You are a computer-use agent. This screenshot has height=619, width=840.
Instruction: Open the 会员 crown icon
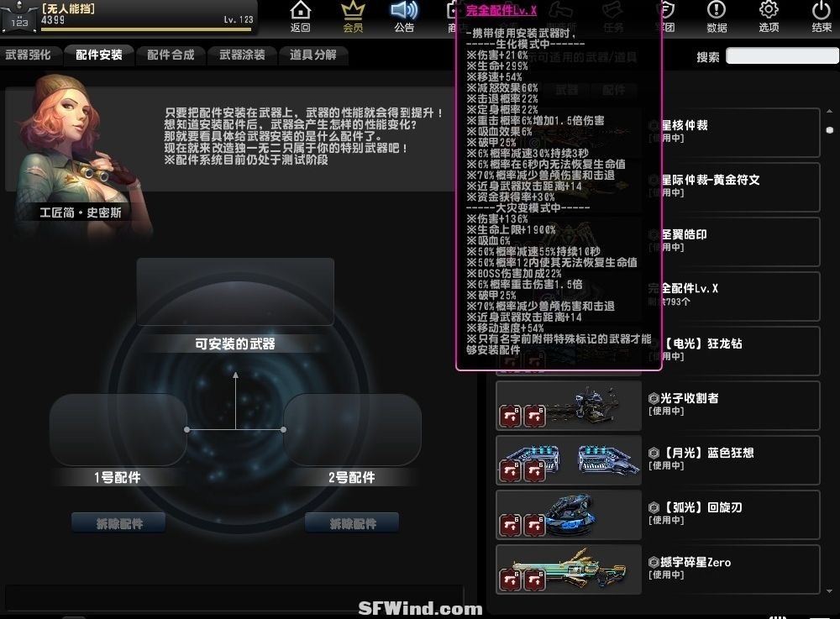click(x=353, y=17)
